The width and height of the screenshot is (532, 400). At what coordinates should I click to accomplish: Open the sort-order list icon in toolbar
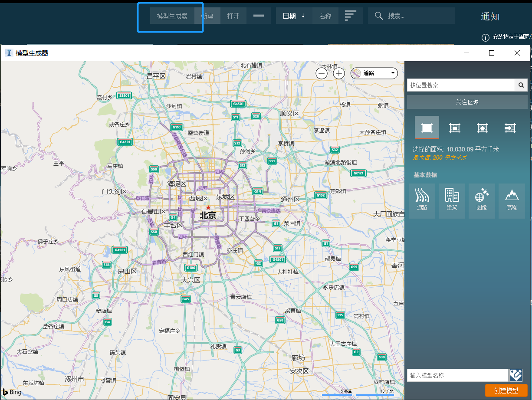tap(351, 16)
